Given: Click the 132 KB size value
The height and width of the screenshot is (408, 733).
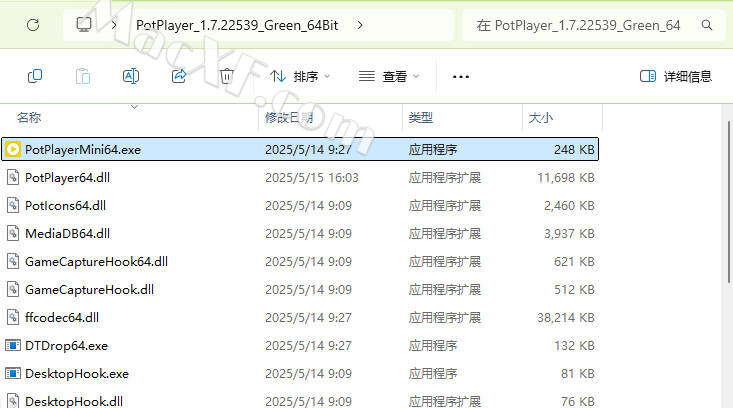Looking at the screenshot, I should [x=575, y=346].
